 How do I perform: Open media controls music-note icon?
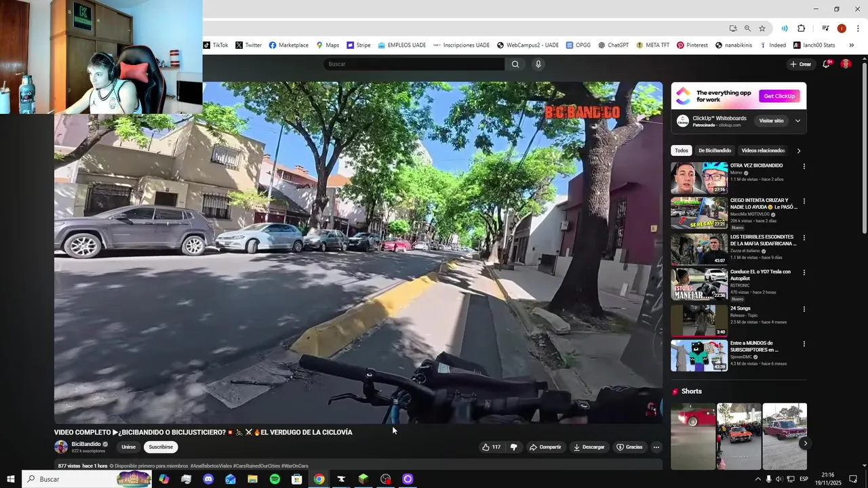(x=825, y=28)
